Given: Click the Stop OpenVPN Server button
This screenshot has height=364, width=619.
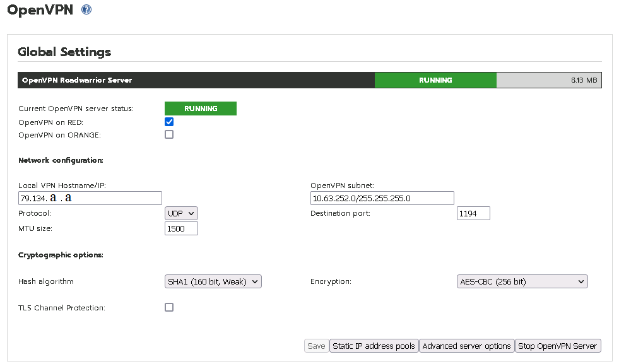Looking at the screenshot, I should [x=557, y=346].
